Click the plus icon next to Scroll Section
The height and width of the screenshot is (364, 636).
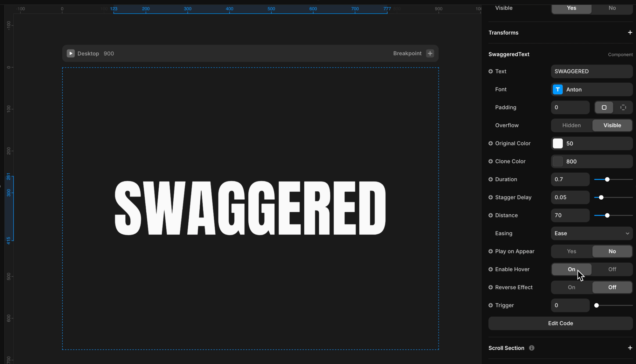tap(630, 348)
